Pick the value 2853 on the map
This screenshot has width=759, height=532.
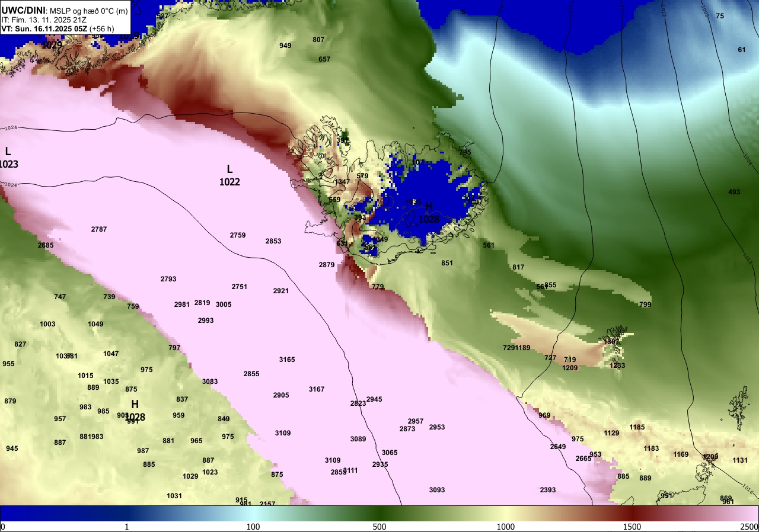click(x=273, y=241)
